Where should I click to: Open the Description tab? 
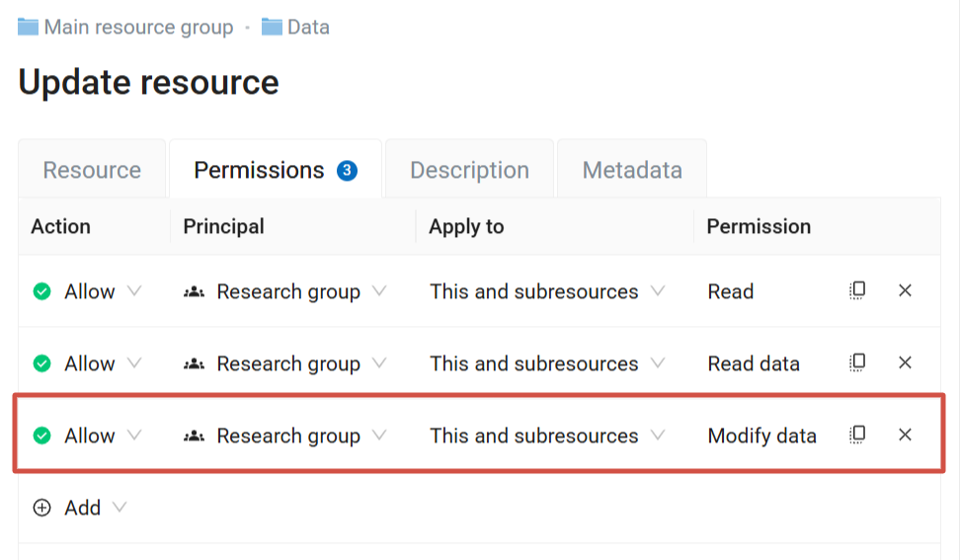point(469,170)
